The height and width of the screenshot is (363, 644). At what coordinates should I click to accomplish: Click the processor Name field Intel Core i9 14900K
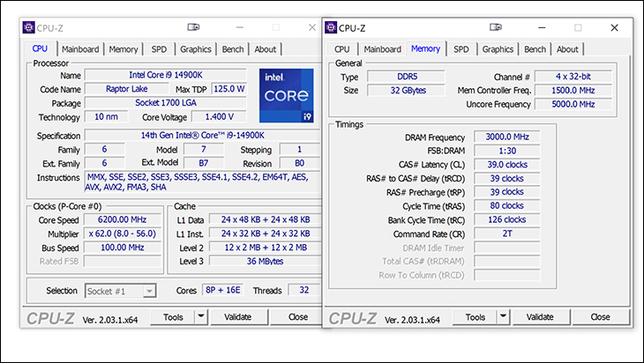[166, 75]
